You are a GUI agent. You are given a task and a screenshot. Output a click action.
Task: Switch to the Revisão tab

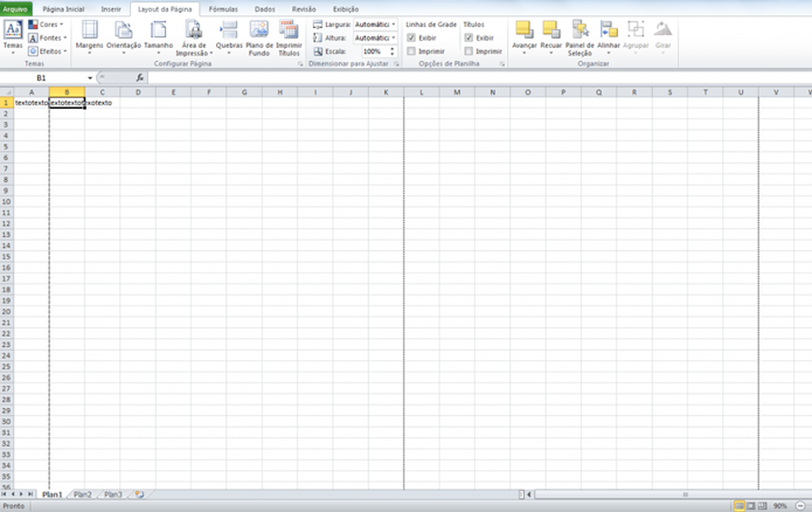304,9
